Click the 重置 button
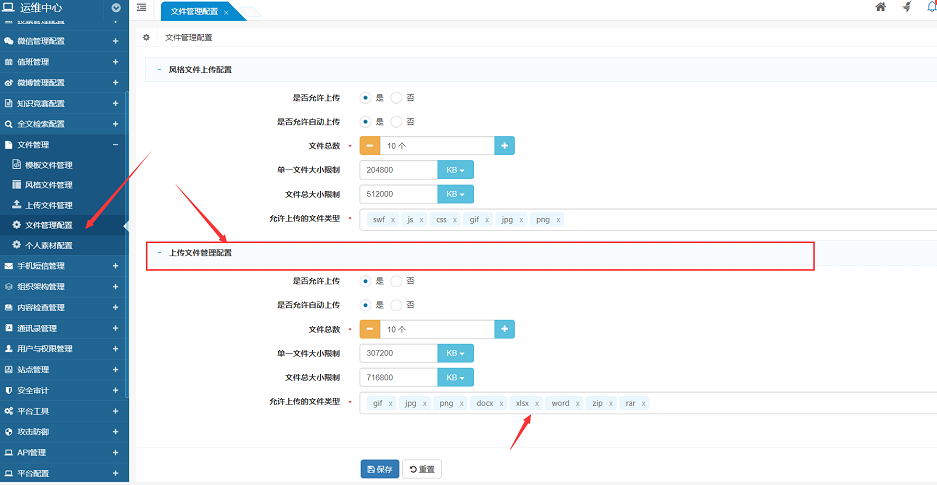The width and height of the screenshot is (937, 485). [421, 469]
